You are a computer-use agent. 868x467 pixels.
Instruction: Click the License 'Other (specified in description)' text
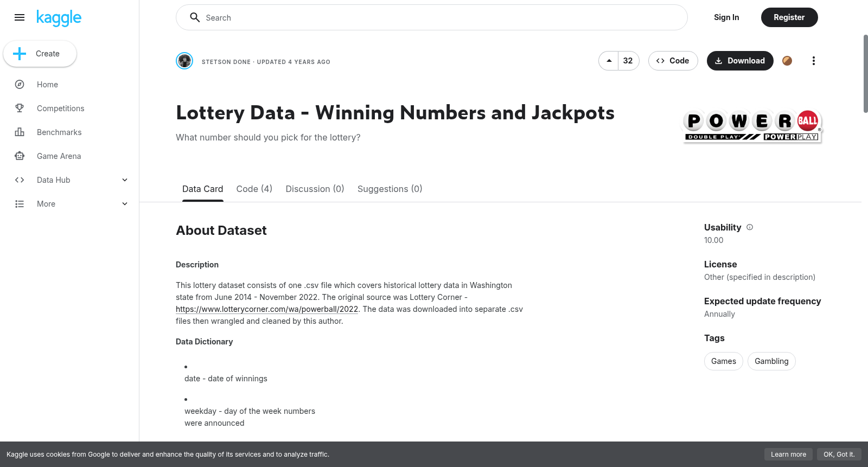(759, 277)
